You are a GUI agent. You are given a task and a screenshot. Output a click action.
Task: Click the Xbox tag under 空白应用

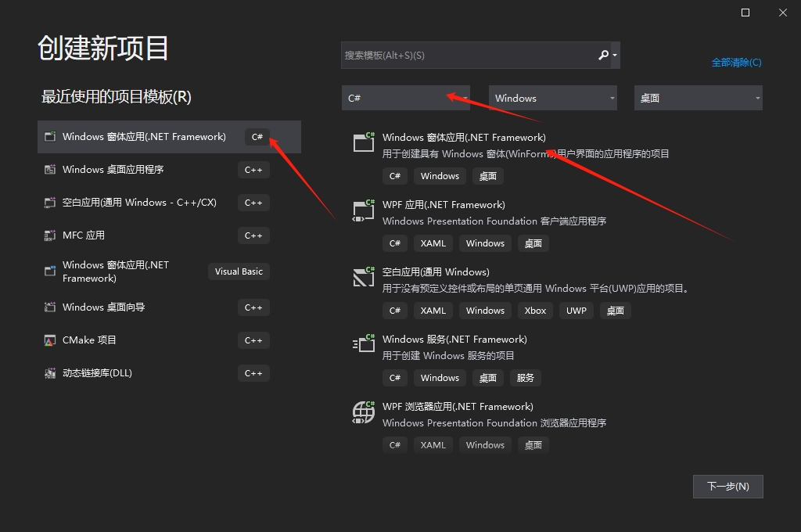(535, 311)
